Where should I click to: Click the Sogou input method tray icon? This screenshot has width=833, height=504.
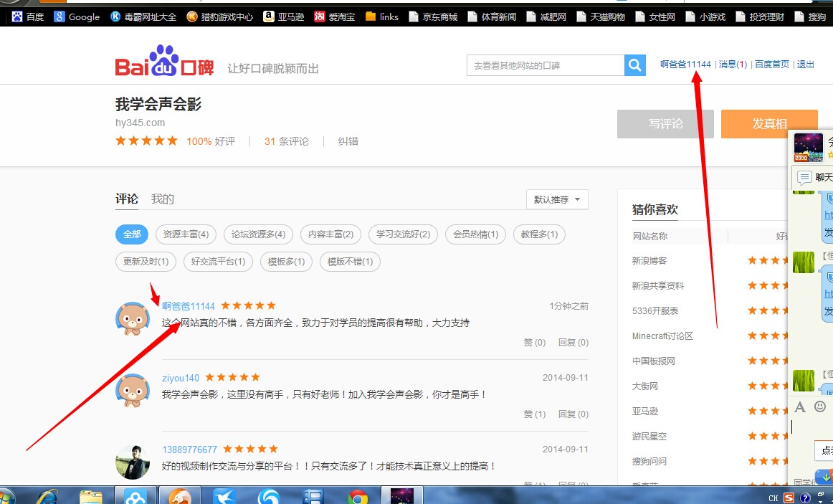(789, 498)
